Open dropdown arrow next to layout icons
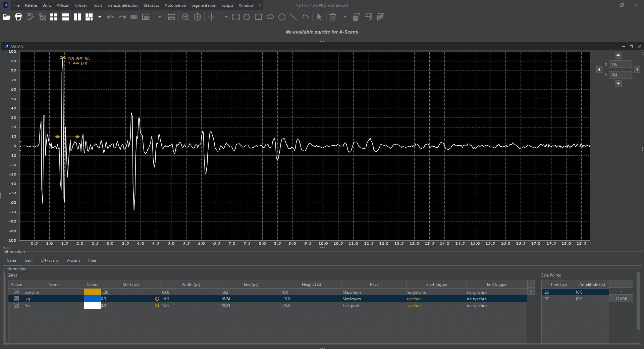This screenshot has width=644, height=349. click(100, 17)
